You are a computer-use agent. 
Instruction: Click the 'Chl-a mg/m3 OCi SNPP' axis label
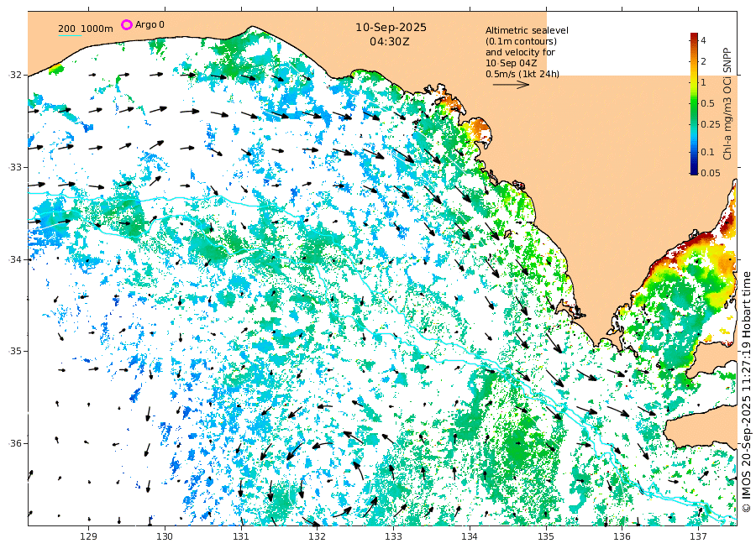coord(727,103)
